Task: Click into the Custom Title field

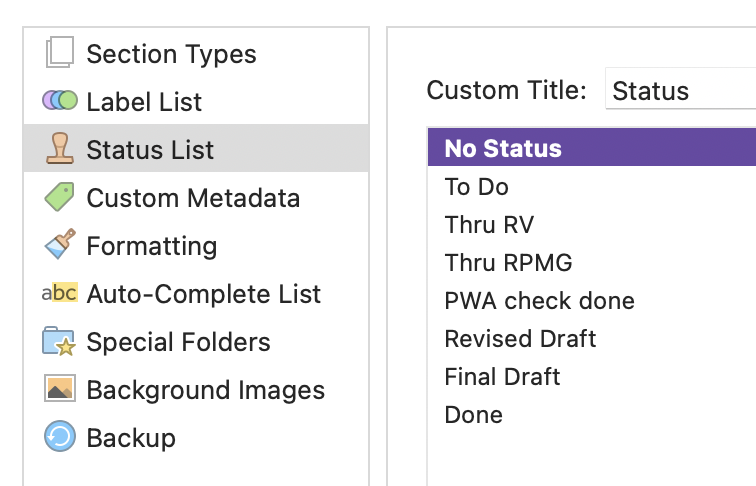Action: click(680, 90)
